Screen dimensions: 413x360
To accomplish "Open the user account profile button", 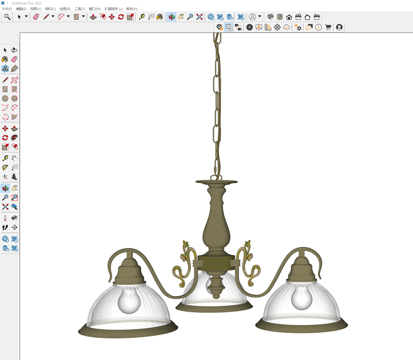I will [339, 27].
